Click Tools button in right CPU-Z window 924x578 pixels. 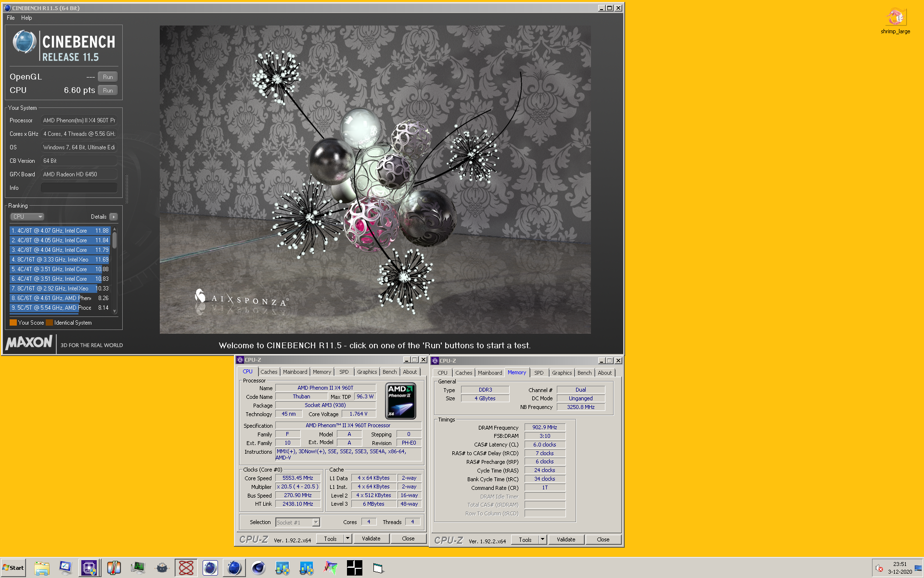(525, 539)
